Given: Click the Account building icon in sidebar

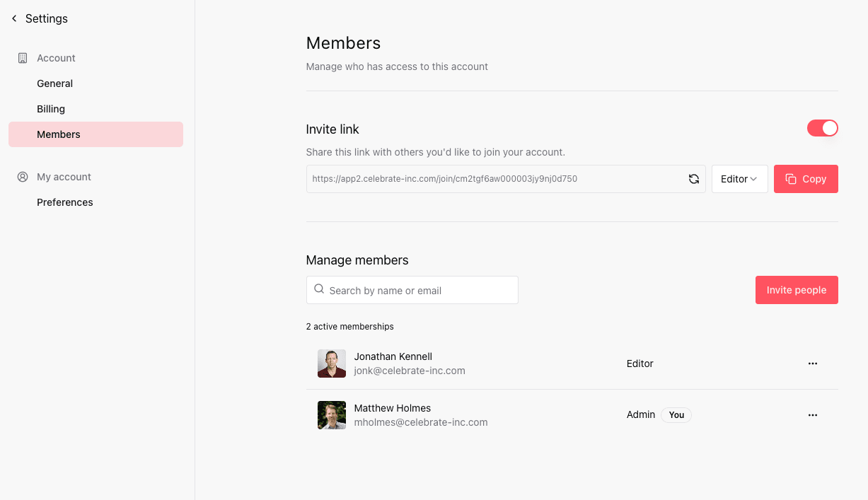Looking at the screenshot, I should 23,58.
